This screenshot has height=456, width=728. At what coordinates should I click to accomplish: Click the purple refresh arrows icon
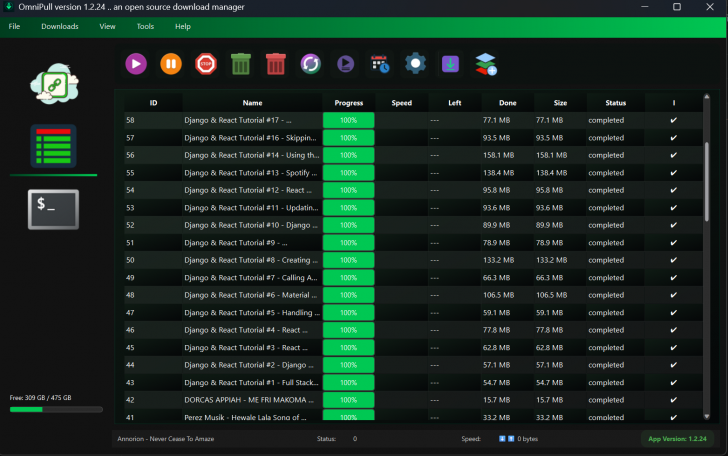click(311, 64)
